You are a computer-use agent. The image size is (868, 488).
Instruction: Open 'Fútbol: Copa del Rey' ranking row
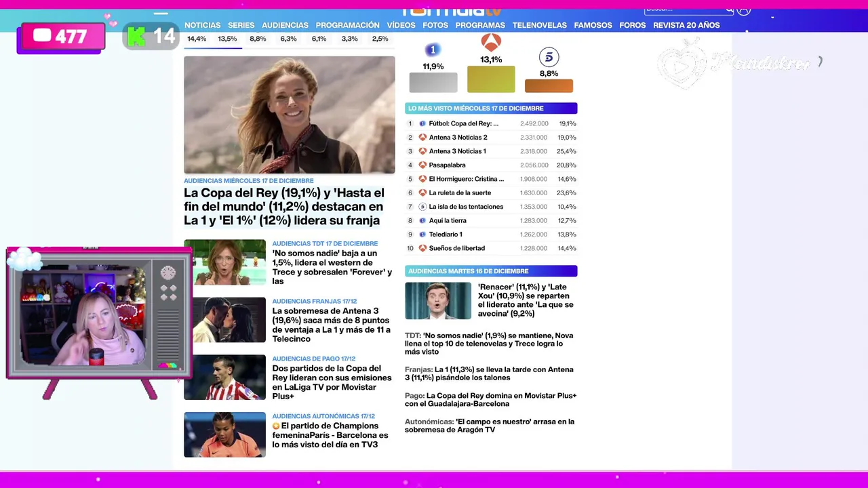tap(491, 123)
